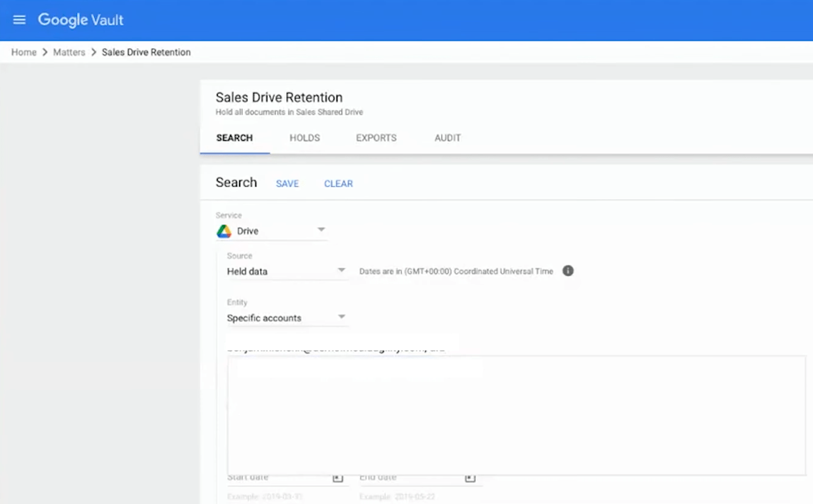Go to Matters in the breadcrumb trail
The height and width of the screenshot is (504, 813).
tap(68, 52)
